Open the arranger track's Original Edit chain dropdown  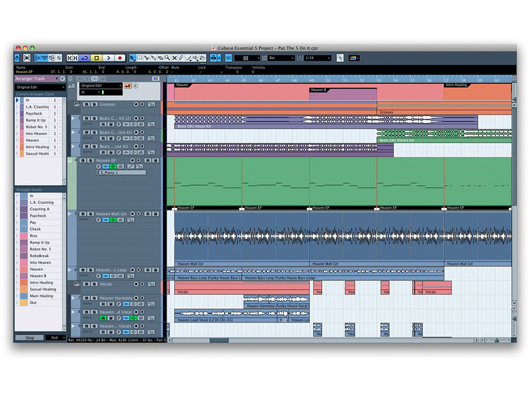click(101, 86)
